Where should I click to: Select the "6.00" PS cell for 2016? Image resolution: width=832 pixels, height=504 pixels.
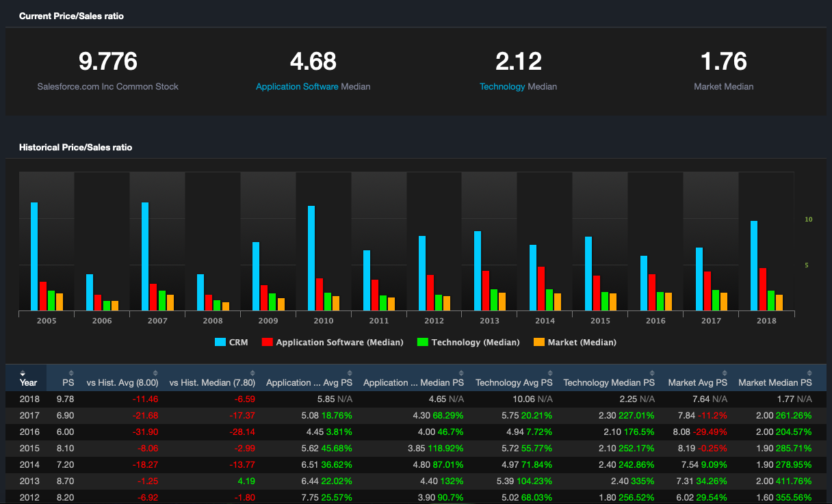point(65,432)
